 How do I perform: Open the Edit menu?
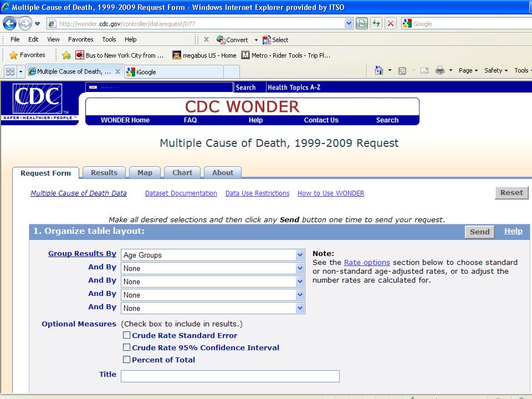click(33, 39)
